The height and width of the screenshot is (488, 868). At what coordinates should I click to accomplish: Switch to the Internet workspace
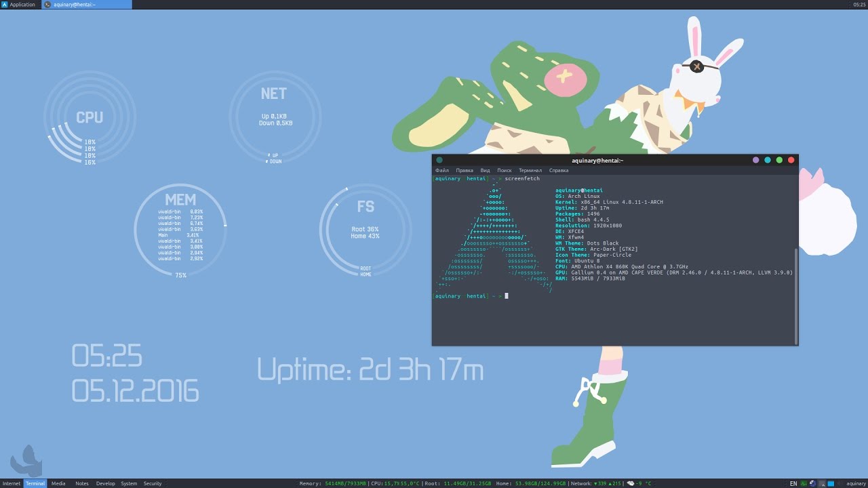pos(12,483)
